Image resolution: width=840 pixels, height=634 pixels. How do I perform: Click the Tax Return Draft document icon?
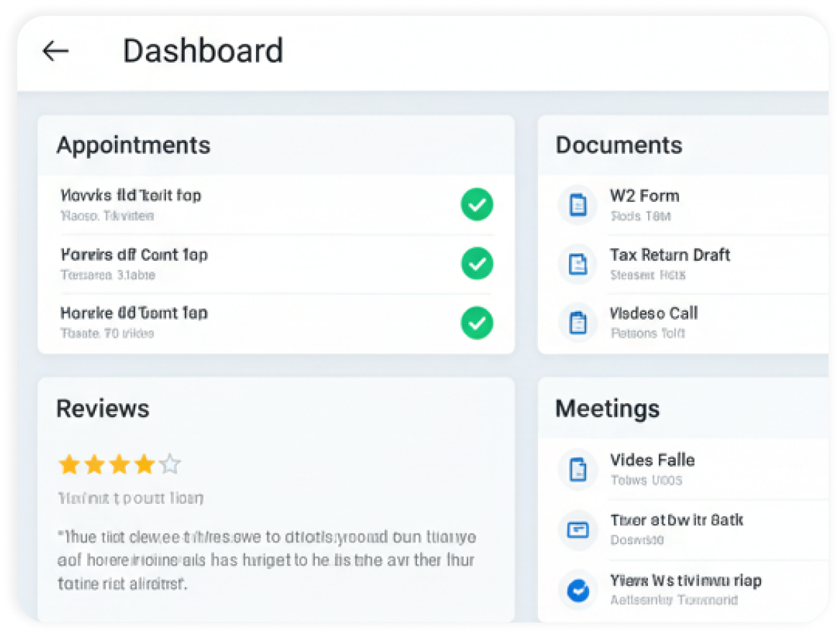pyautogui.click(x=577, y=264)
